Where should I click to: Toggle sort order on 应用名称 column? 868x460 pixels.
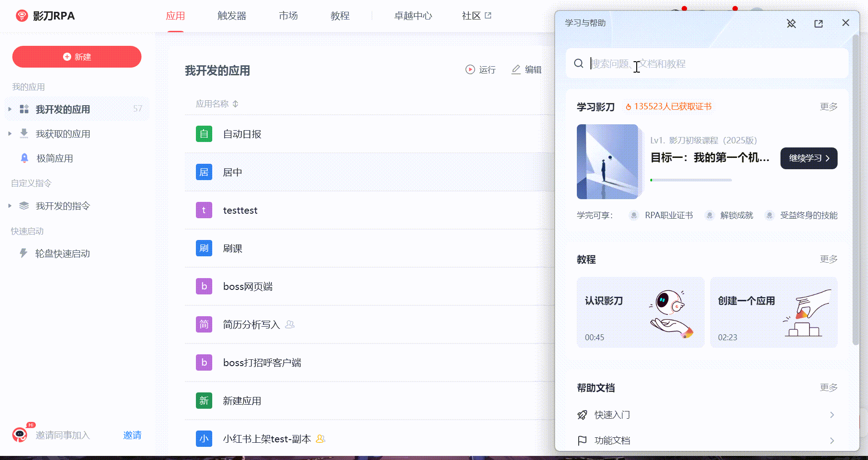tap(235, 104)
